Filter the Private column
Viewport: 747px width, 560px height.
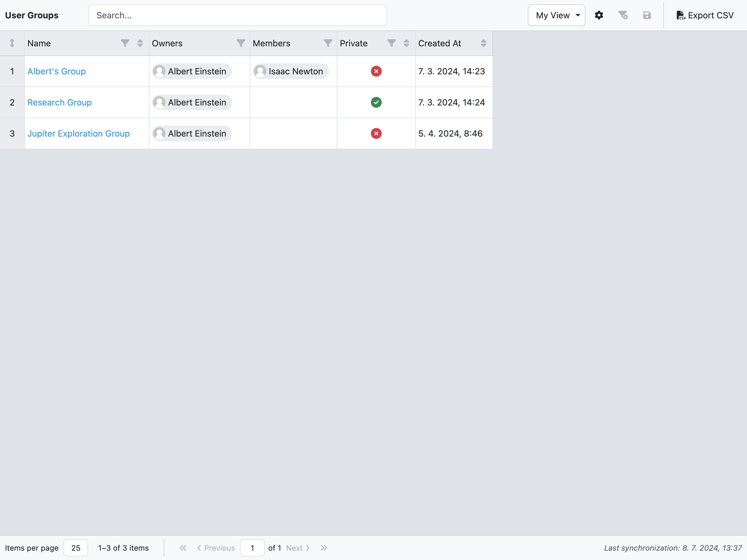392,43
